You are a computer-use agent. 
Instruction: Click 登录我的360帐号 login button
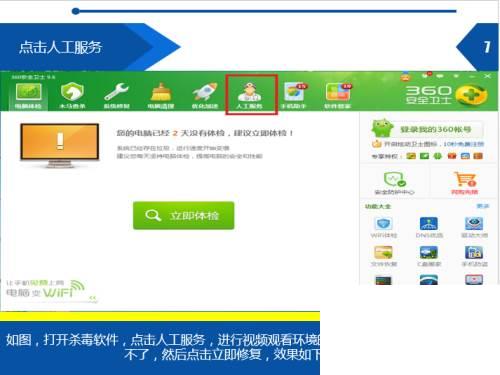pos(435,129)
